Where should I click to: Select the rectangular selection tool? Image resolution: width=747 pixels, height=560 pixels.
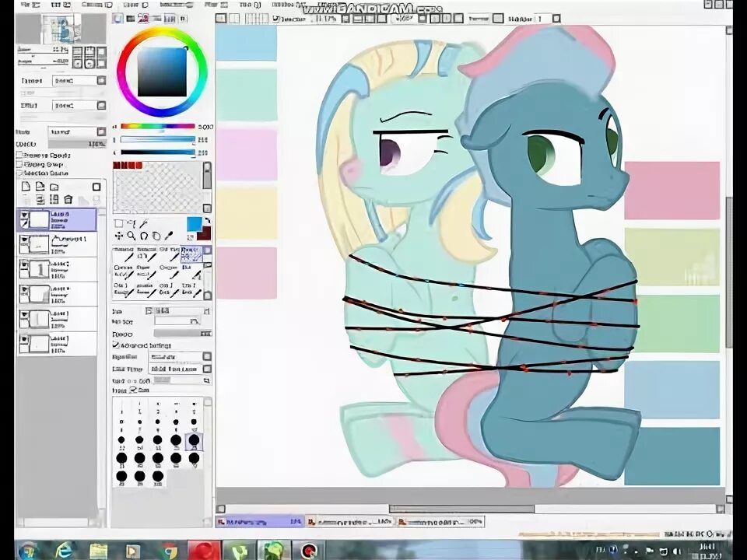tap(118, 224)
